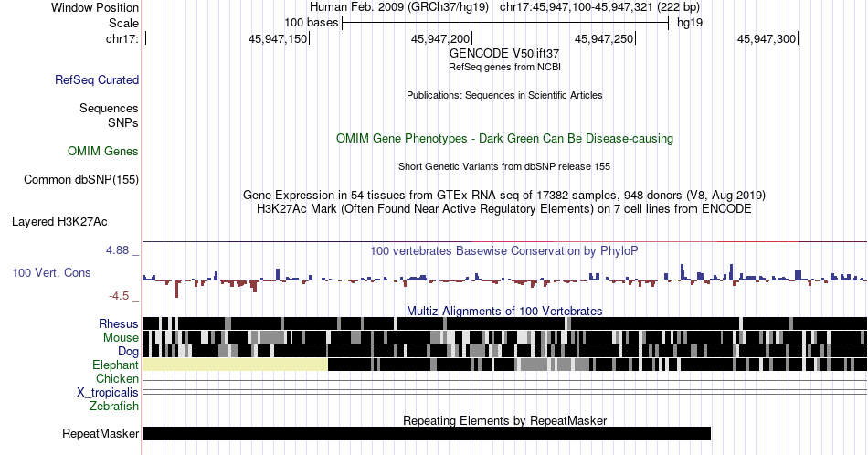Click Repeating Elements by RepeatMasker title
Viewport: 868px width, 455px height.
[x=505, y=420]
